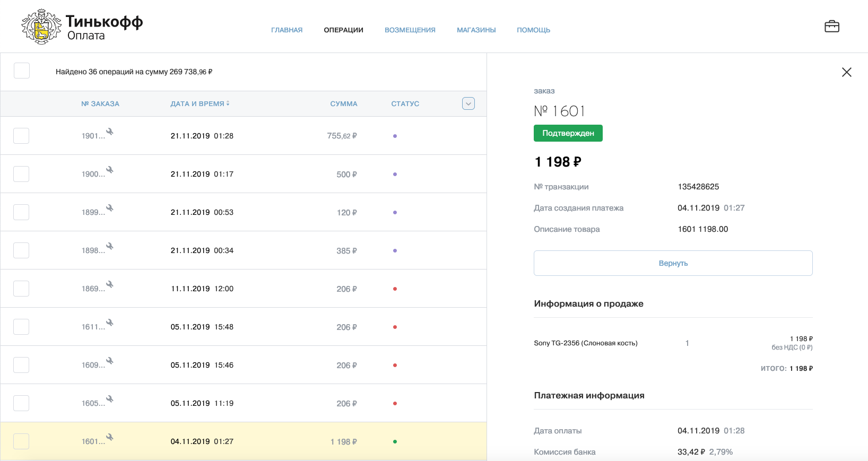868x461 pixels.
Task: Open the Главная tab
Action: pos(287,30)
